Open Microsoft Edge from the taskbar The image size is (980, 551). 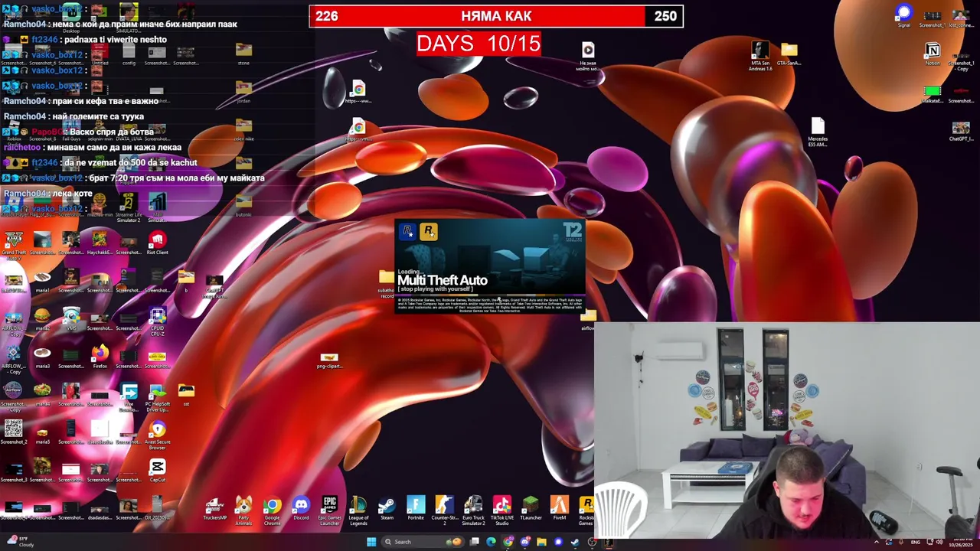tap(491, 542)
